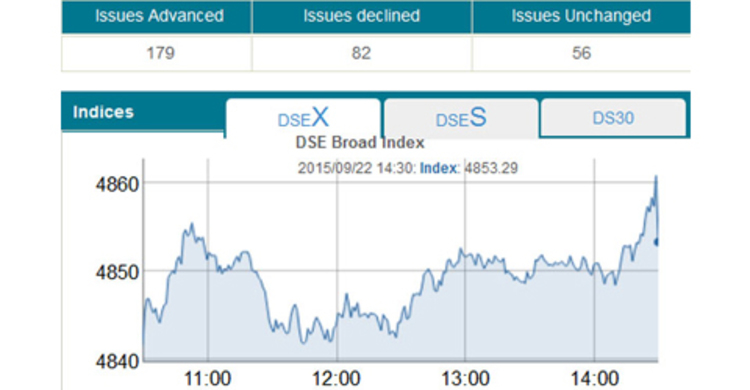Click the 13:00 time axis label
The width and height of the screenshot is (750, 390).
coord(465,379)
